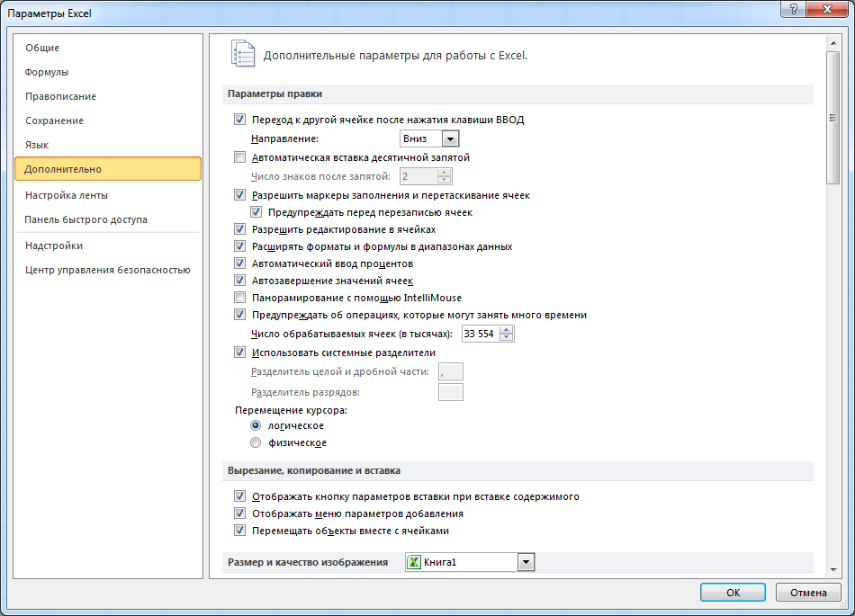The image size is (855, 616).
Task: Toggle 'Предупреждать об операциях, которые могут занять много времени'
Action: [240, 315]
